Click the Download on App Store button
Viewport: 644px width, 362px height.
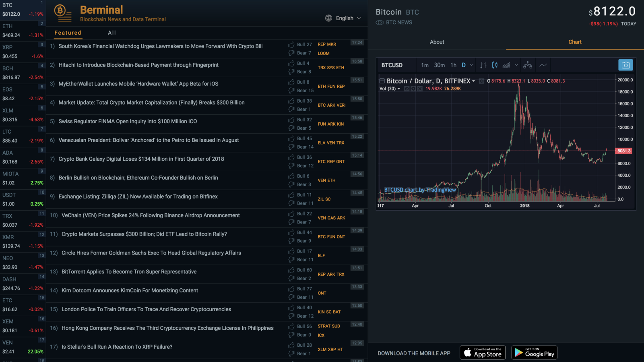(x=482, y=353)
